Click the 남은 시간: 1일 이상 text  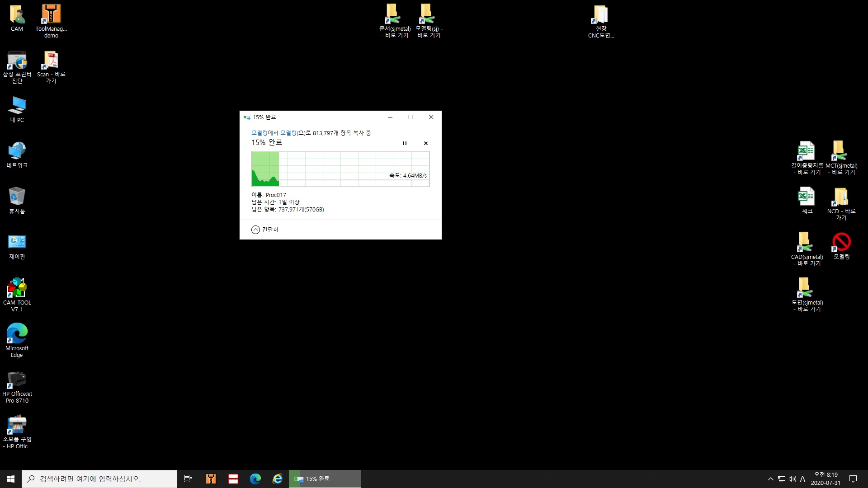pos(276,202)
